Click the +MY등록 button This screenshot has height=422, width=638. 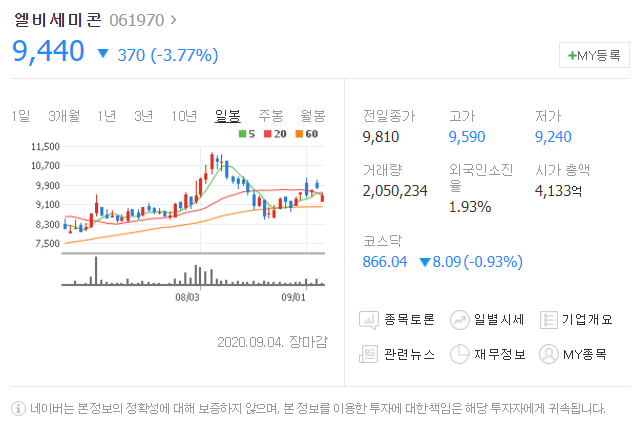point(594,55)
